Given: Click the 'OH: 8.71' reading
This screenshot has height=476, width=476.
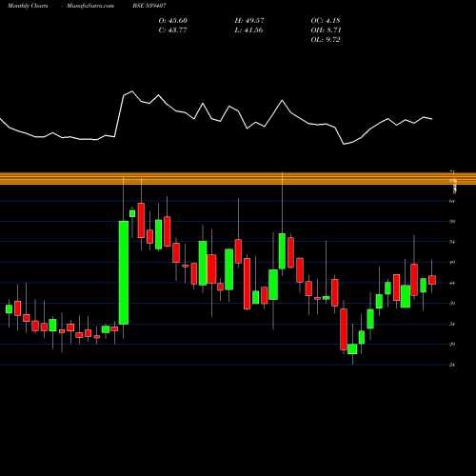Looking at the screenshot, I should 326,30.
